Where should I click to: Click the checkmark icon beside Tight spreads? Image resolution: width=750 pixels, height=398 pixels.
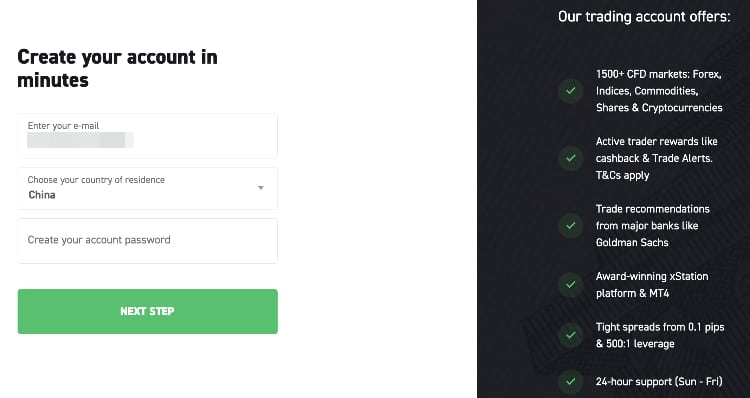tap(570, 335)
